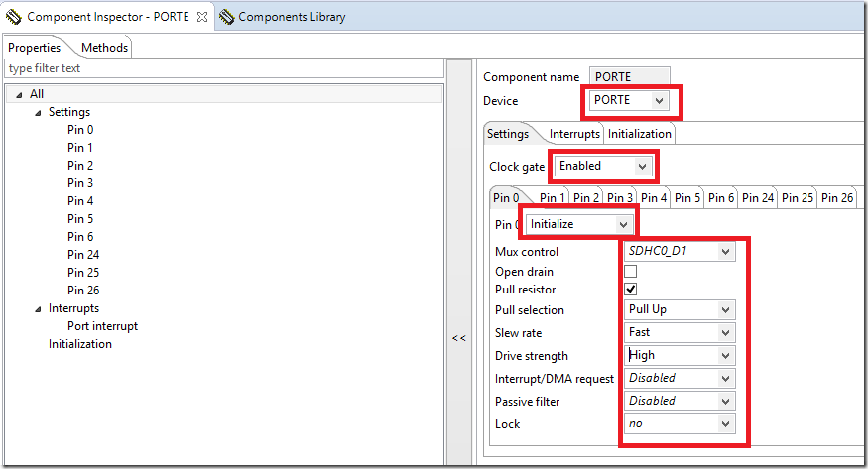Enable the Open drain checkbox
The height and width of the screenshot is (469, 868).
631,271
